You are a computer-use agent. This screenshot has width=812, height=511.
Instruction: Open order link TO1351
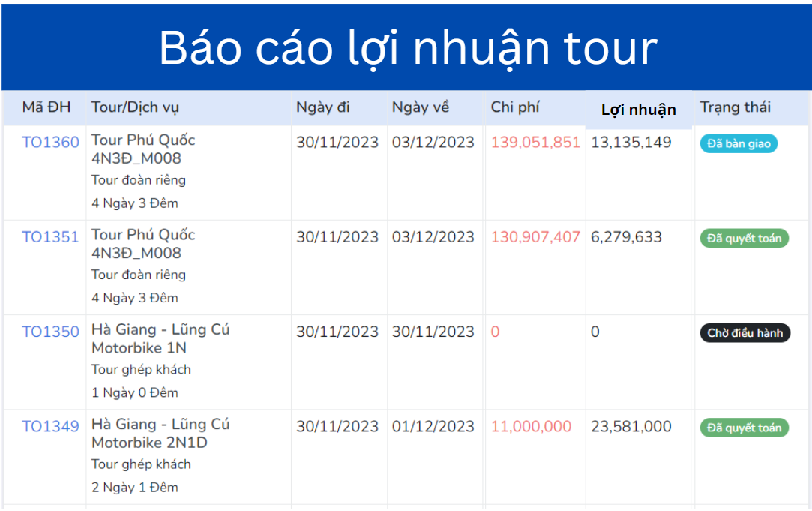[x=50, y=237]
